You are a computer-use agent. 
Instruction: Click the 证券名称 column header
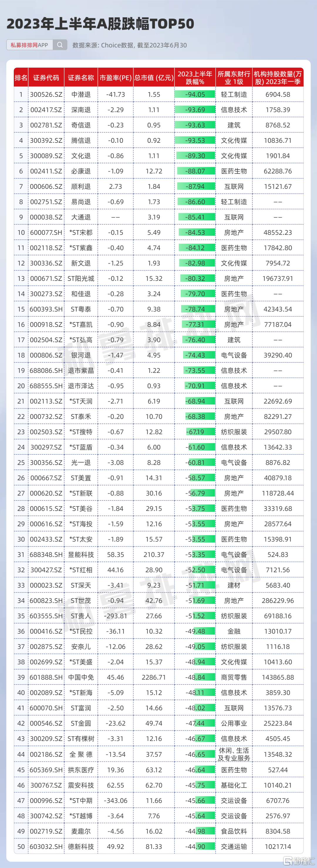(81, 77)
